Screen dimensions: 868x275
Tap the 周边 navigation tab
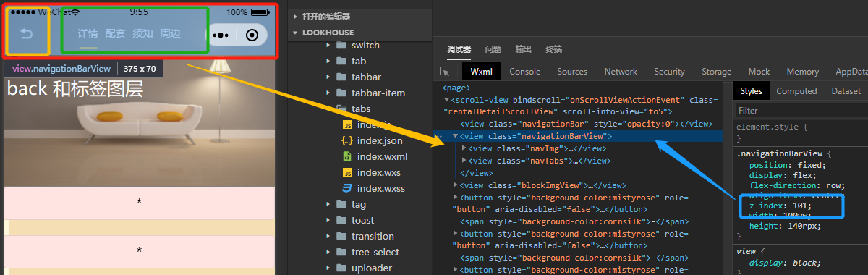pos(171,33)
